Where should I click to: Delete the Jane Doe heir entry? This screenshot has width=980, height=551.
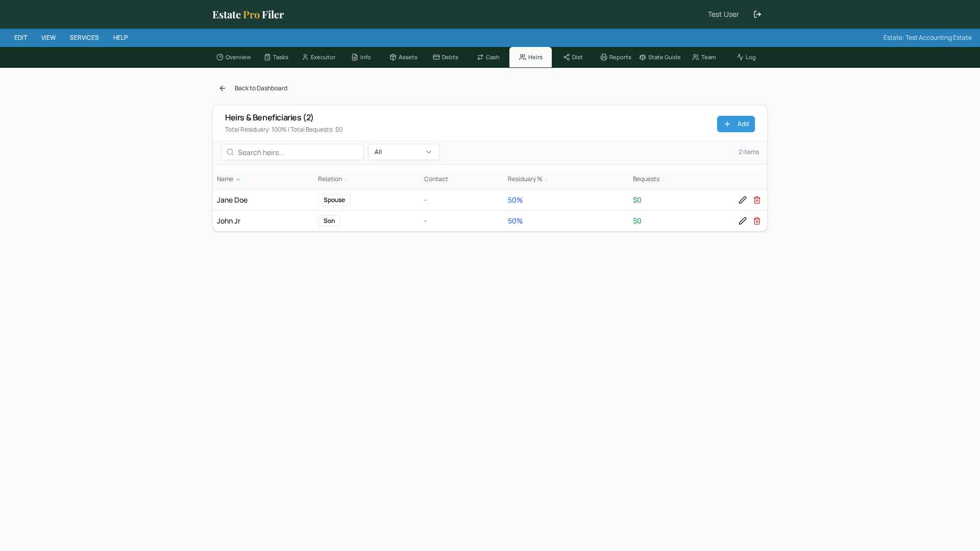[x=757, y=200]
